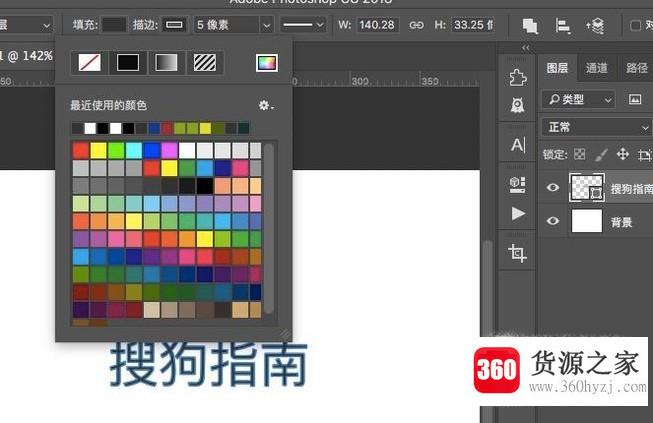Viewport: 653px width, 423px height.
Task: Choose the Pattern fill type
Action: click(x=205, y=63)
